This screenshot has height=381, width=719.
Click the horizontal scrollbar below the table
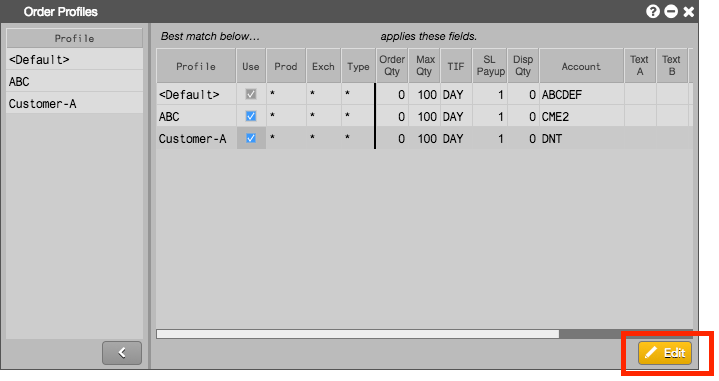pos(358,334)
